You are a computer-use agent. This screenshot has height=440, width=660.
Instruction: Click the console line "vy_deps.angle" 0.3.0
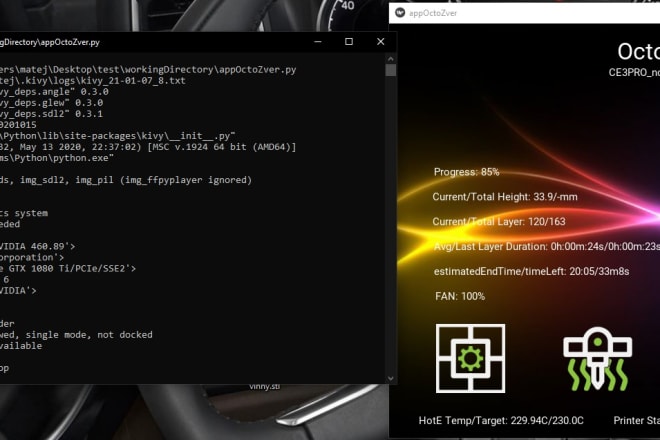54,92
